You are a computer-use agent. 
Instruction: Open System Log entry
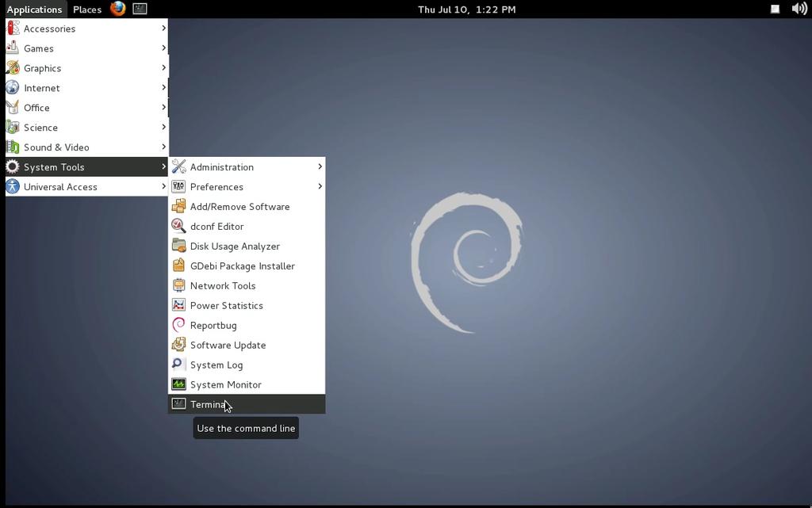tap(247, 365)
